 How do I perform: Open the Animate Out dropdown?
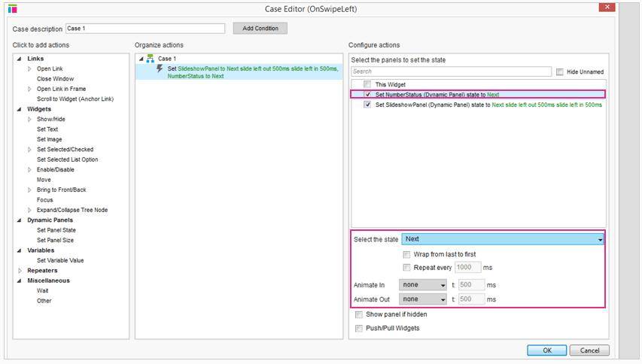tap(423, 299)
